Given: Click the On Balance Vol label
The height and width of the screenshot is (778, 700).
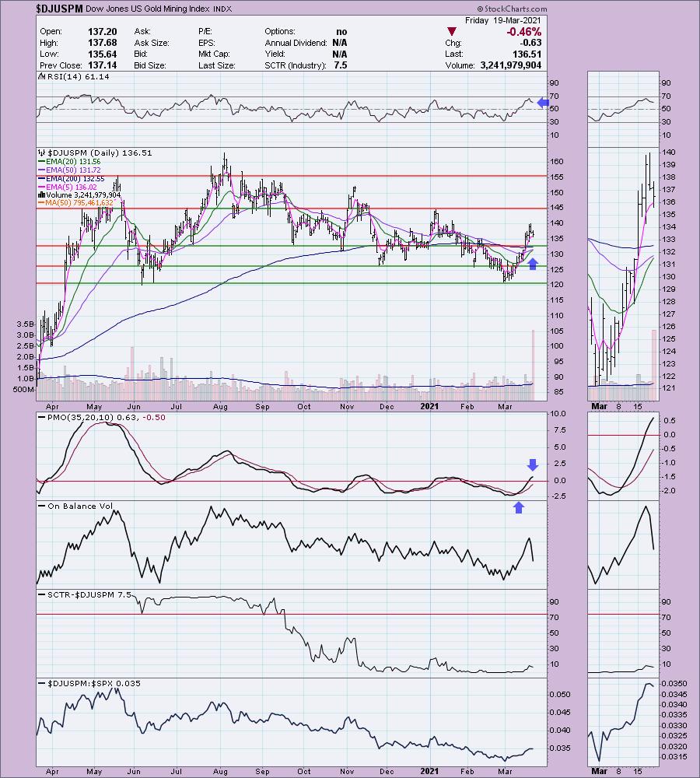Looking at the screenshot, I should 80,506.
